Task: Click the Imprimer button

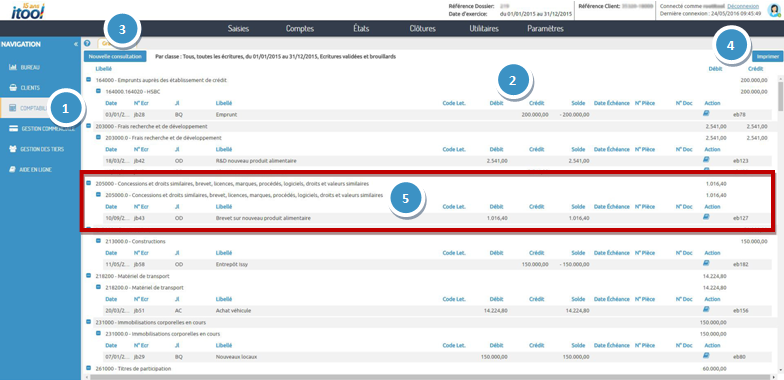Action: (x=768, y=56)
